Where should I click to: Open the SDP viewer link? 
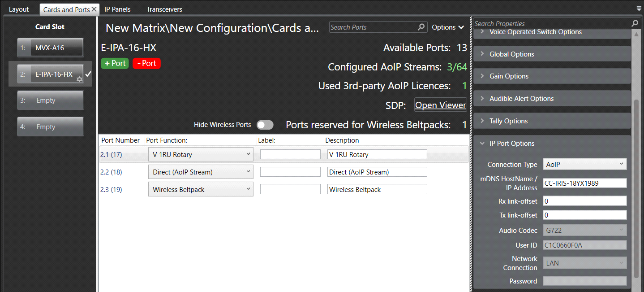pyautogui.click(x=440, y=105)
